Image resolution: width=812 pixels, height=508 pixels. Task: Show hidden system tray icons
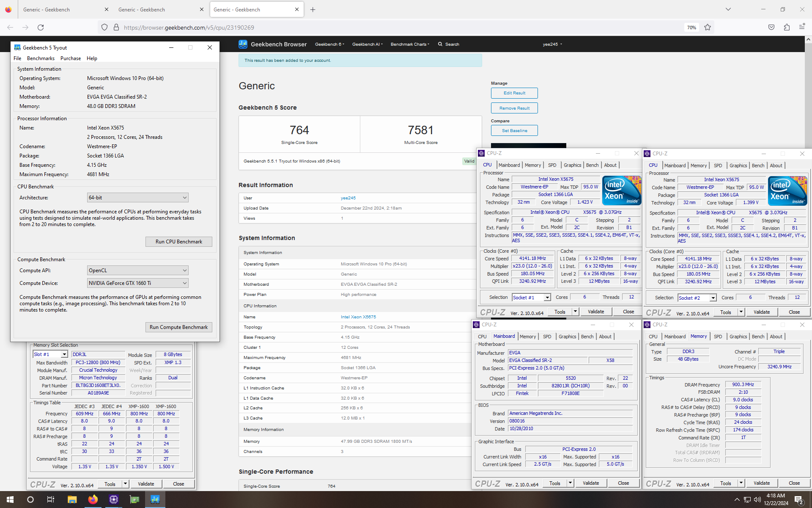coord(737,500)
